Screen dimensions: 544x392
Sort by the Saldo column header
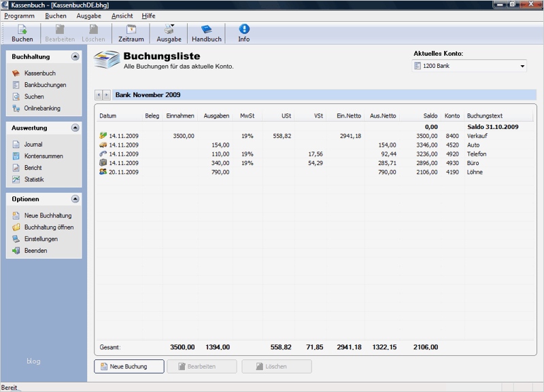point(430,116)
